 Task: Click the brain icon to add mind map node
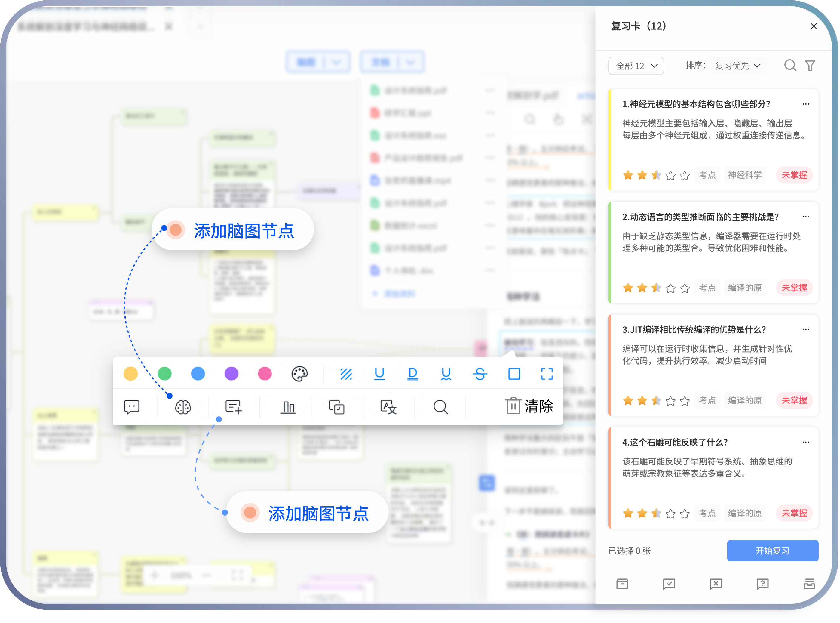(x=183, y=407)
